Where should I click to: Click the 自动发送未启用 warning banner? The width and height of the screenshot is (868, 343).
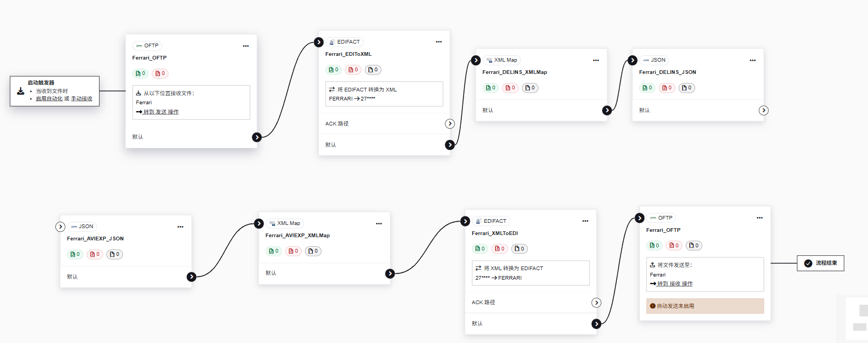click(705, 306)
